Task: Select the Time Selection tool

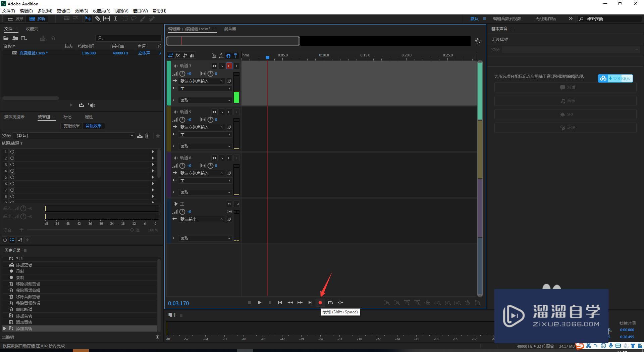Action: coord(115,19)
